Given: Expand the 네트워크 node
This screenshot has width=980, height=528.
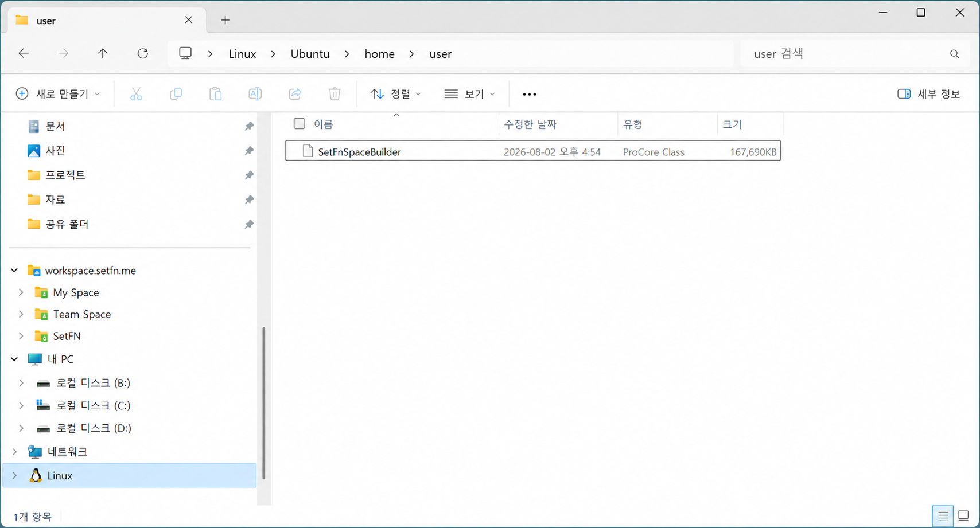Looking at the screenshot, I should (x=14, y=452).
